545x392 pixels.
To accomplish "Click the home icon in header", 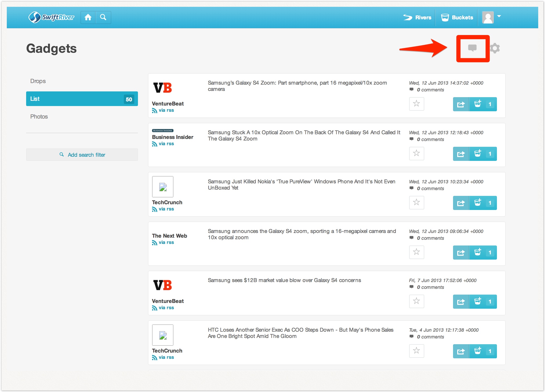I will [88, 17].
